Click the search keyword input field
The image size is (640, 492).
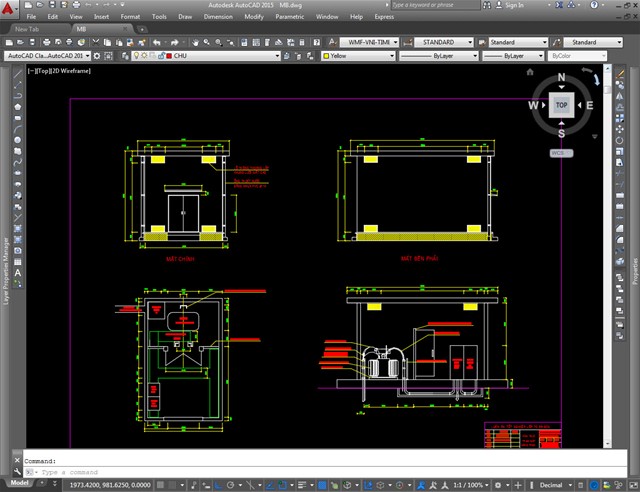coord(435,5)
